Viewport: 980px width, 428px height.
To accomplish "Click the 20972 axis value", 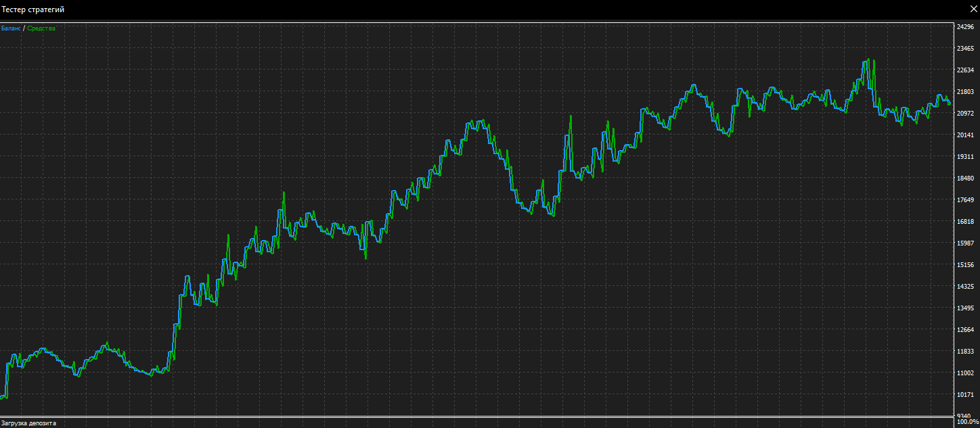I will tap(965, 114).
